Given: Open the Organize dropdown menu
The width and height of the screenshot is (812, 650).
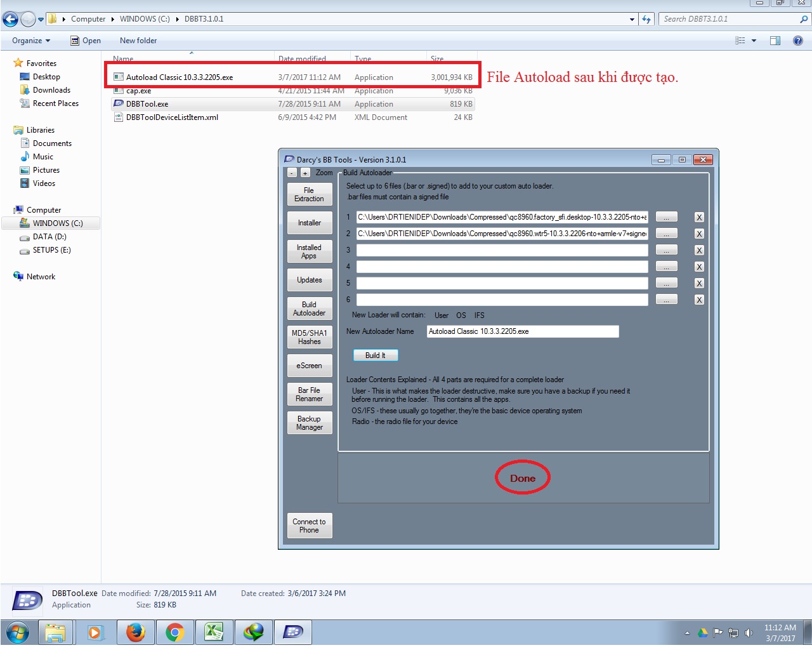Looking at the screenshot, I should click(x=30, y=41).
